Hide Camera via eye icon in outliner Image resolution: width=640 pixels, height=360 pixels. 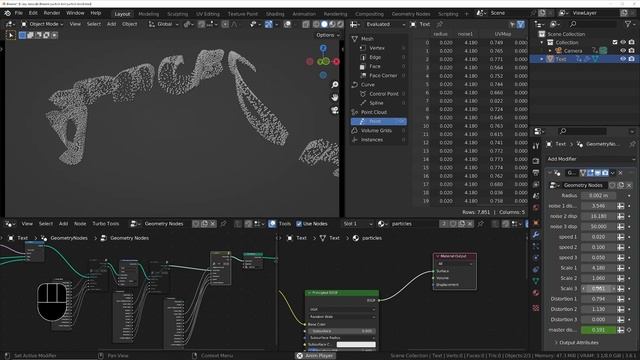(x=623, y=51)
